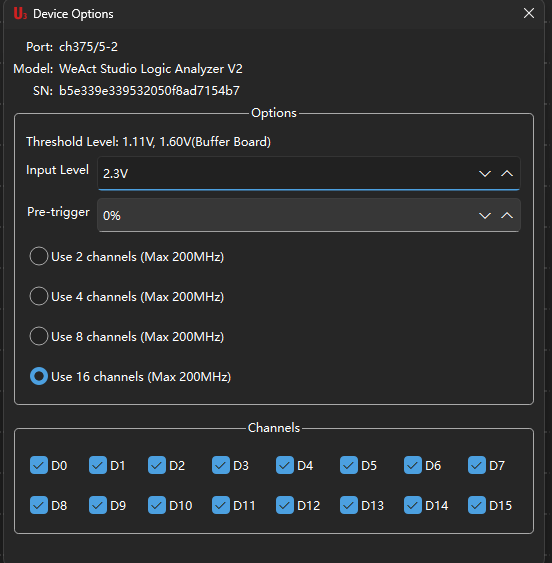Toggle channel D14 checkbox
Viewport: 552px width, 563px height.
413,505
